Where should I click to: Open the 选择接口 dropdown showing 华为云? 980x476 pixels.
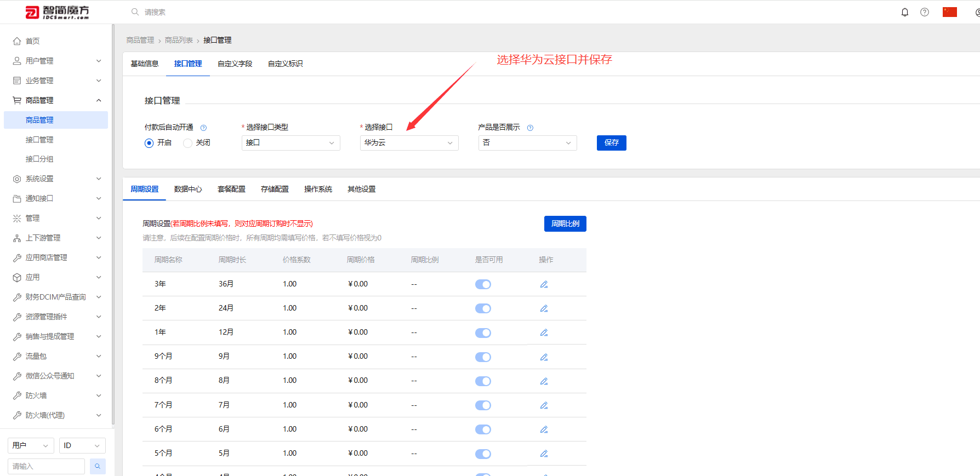[409, 143]
